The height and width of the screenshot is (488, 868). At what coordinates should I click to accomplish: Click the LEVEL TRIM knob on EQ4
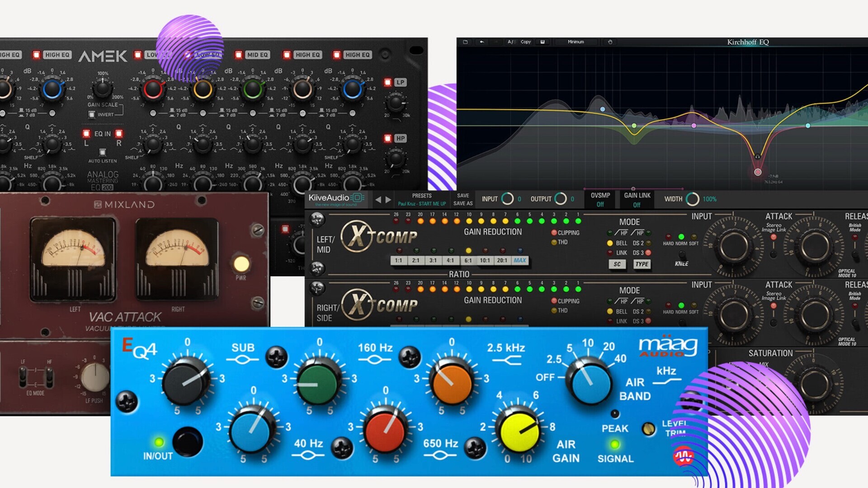coord(649,429)
